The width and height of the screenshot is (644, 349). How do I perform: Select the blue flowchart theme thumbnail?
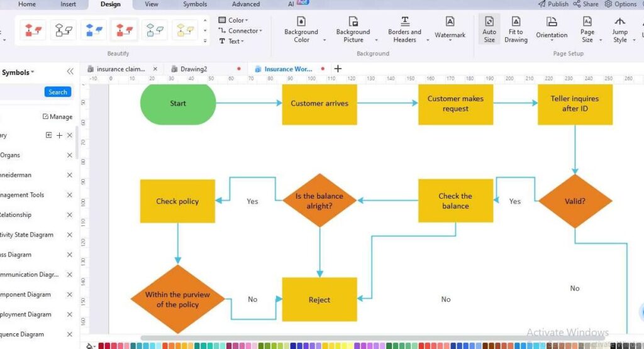pyautogui.click(x=94, y=30)
